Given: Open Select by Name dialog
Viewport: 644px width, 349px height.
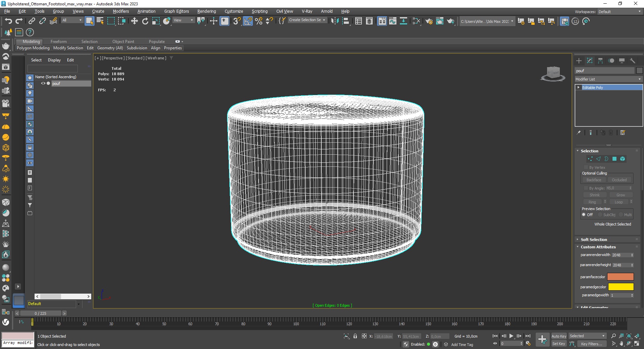Looking at the screenshot, I should 100,21.
